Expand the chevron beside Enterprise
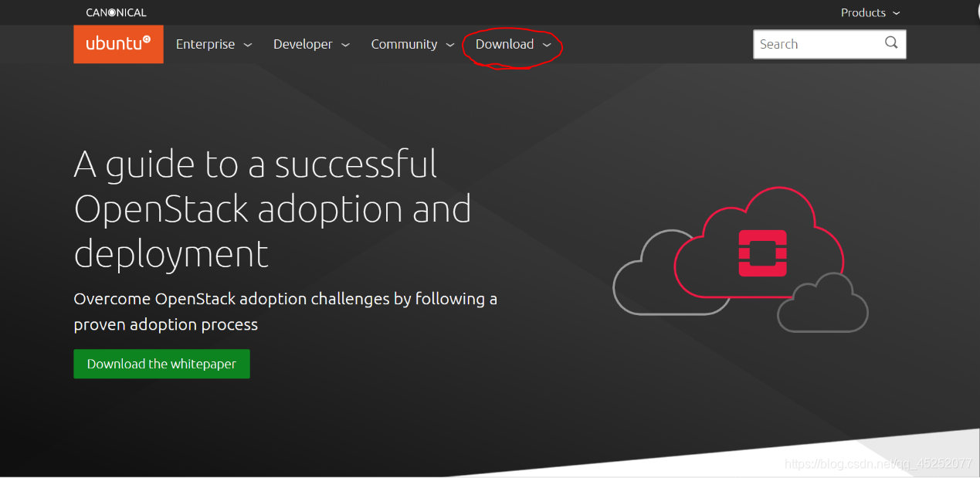This screenshot has height=478, width=980. [248, 45]
